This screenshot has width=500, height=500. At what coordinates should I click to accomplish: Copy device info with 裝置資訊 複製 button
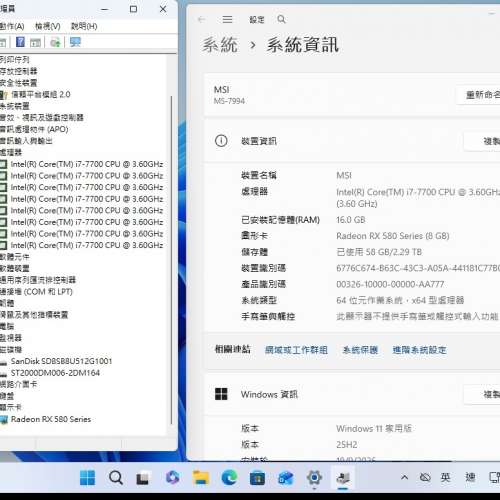[483, 141]
